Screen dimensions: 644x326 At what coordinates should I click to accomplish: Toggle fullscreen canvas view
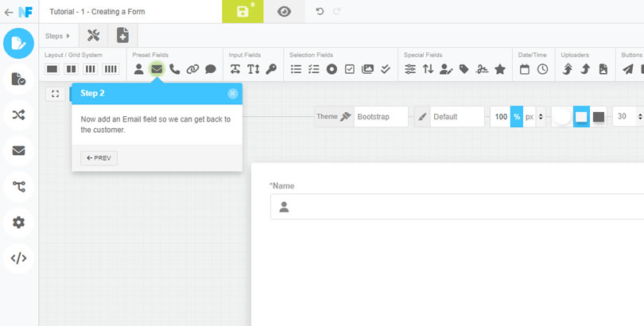55,94
